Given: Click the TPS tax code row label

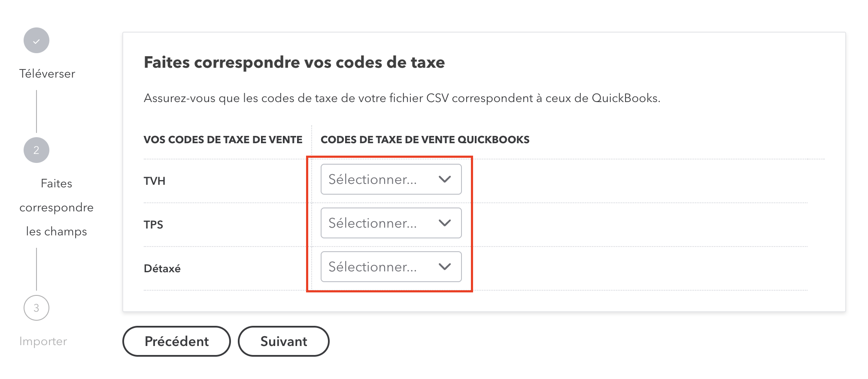Looking at the screenshot, I should [x=153, y=224].
